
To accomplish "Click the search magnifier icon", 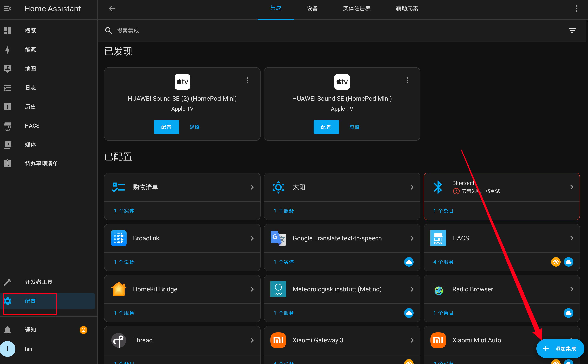I will 109,31.
